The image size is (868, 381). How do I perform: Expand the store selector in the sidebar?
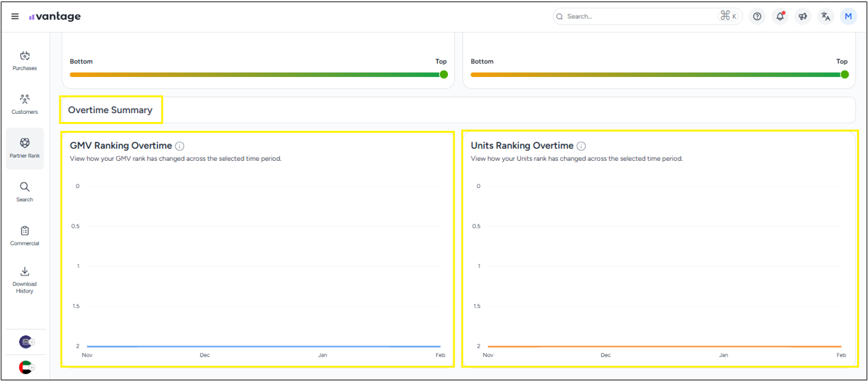click(x=27, y=341)
